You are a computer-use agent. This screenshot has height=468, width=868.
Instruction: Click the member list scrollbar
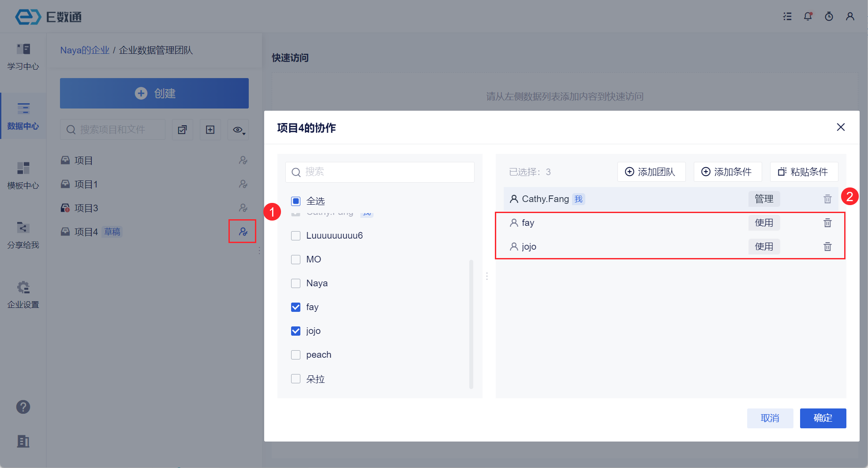pos(471,324)
